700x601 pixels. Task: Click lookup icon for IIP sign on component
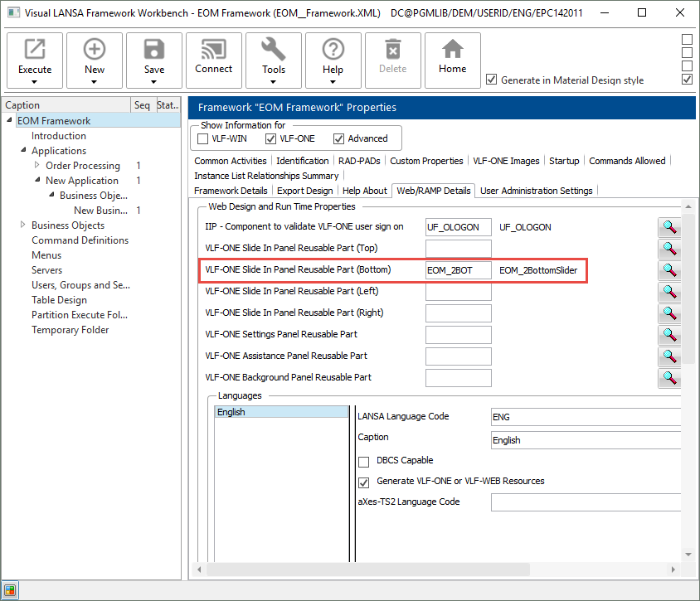tap(669, 227)
